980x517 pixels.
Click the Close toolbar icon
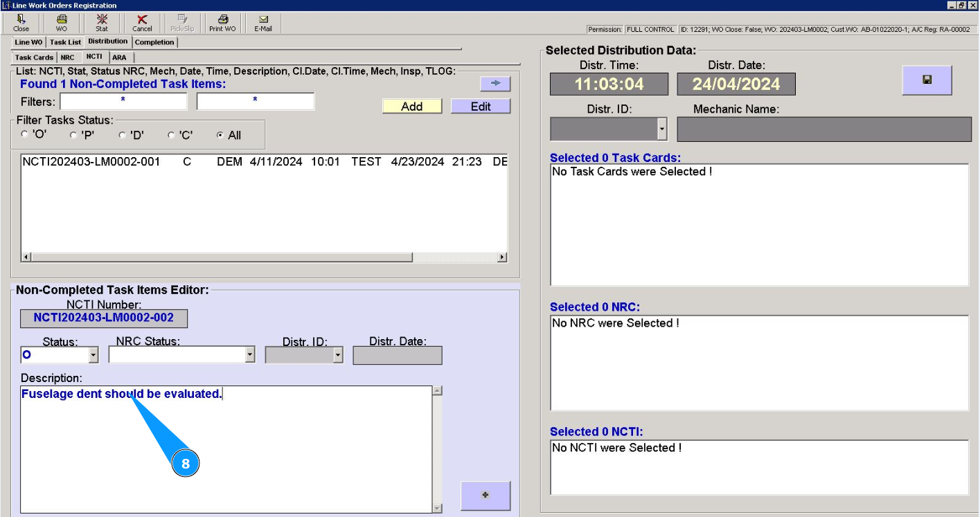point(21,23)
